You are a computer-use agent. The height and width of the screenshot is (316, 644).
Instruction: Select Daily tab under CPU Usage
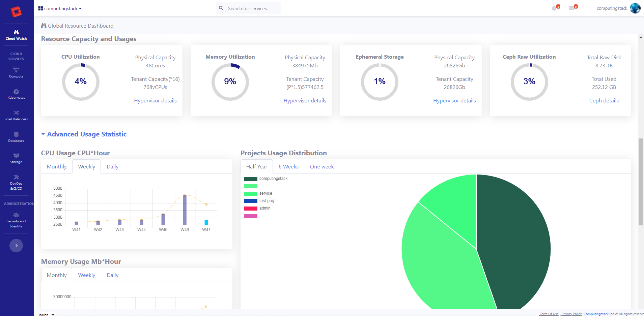pyautogui.click(x=113, y=167)
